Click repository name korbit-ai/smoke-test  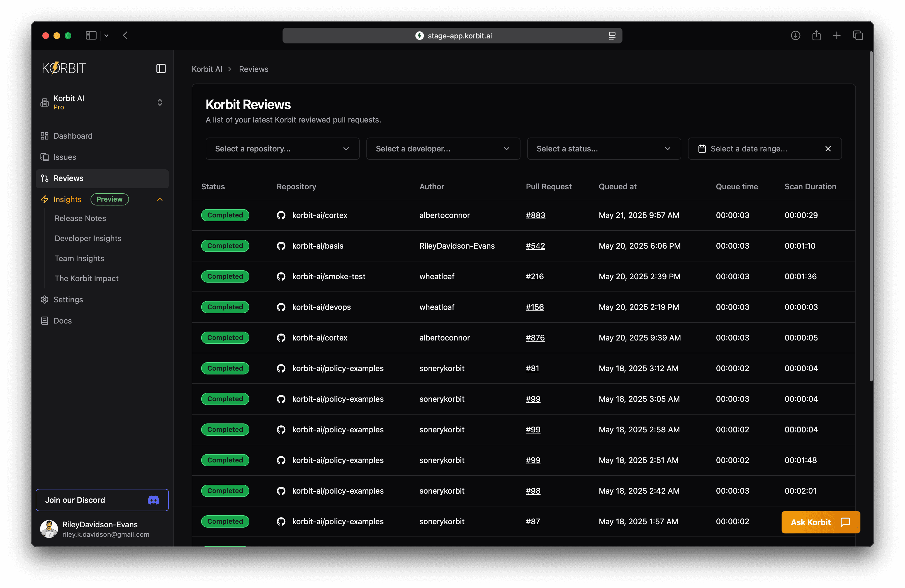click(x=329, y=276)
